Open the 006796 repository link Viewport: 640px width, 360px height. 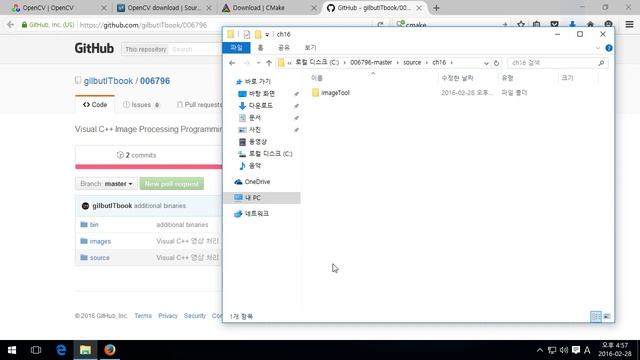155,81
